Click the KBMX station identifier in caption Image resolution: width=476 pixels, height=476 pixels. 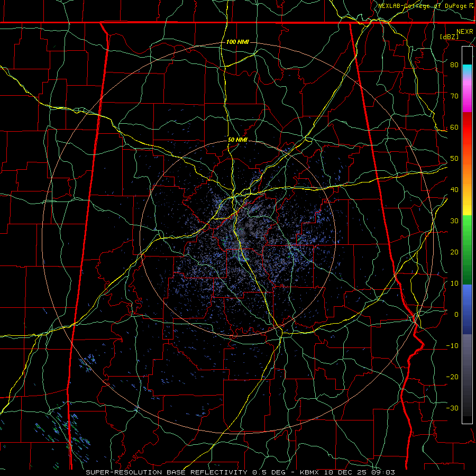(310, 472)
